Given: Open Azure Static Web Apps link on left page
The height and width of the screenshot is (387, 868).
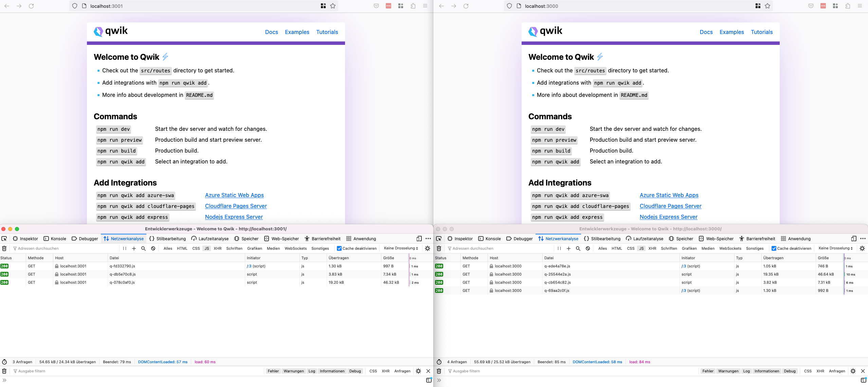Looking at the screenshot, I should (234, 195).
